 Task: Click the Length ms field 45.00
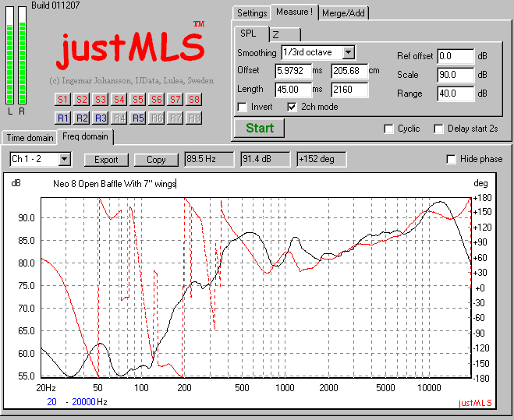(293, 90)
